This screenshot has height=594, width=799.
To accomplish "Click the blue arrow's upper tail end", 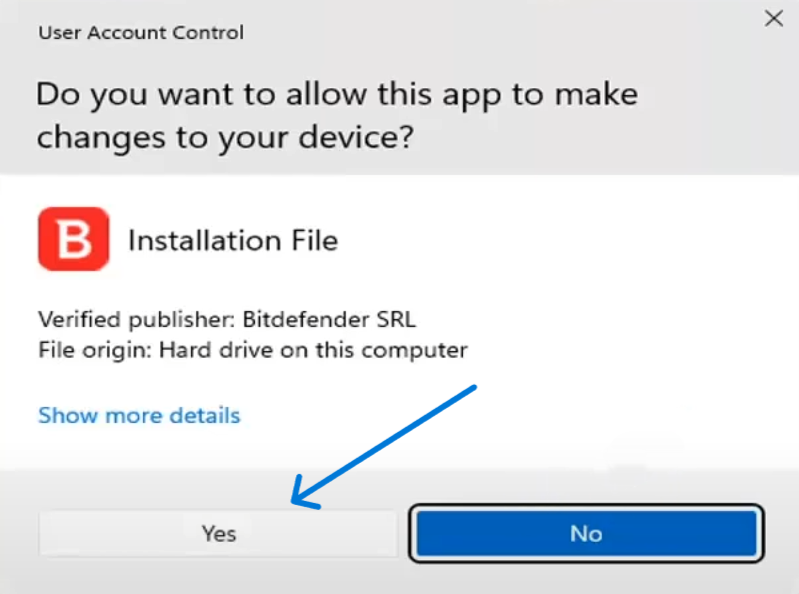I will point(477,386).
